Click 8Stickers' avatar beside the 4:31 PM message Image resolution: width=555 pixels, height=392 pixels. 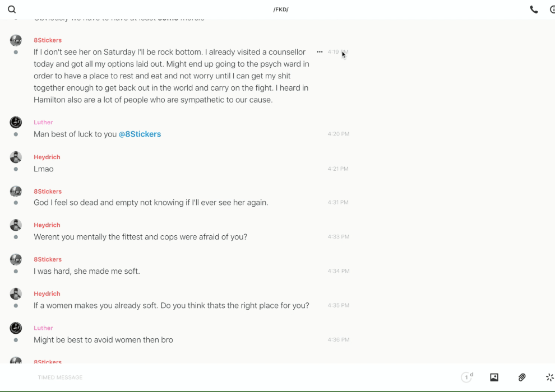pyautogui.click(x=16, y=191)
